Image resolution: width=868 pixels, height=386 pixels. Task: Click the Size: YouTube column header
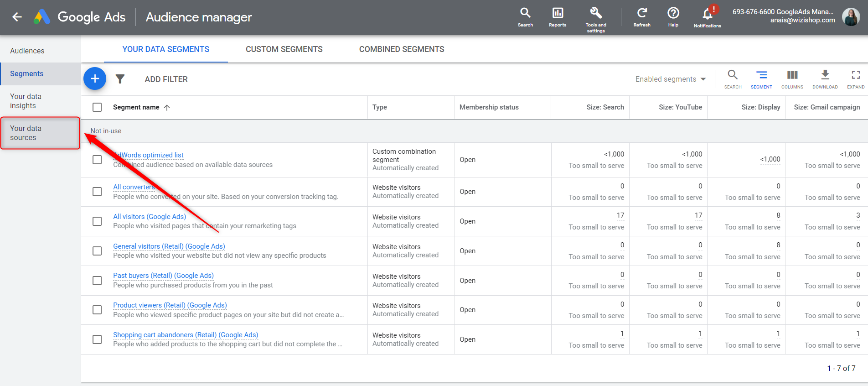(x=680, y=107)
